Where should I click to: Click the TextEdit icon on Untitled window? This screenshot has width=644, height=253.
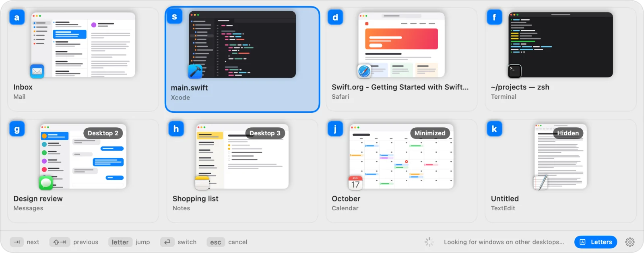[x=541, y=183]
